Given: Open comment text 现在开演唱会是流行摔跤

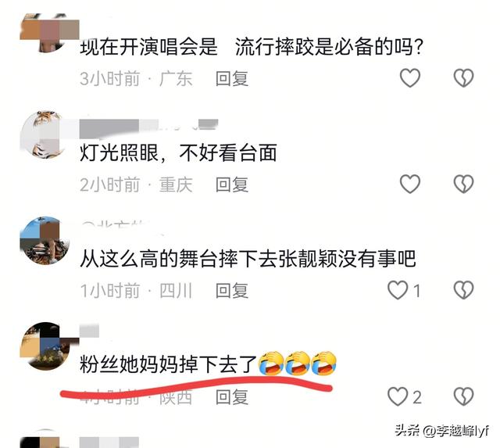Looking at the screenshot, I should click(x=252, y=47).
